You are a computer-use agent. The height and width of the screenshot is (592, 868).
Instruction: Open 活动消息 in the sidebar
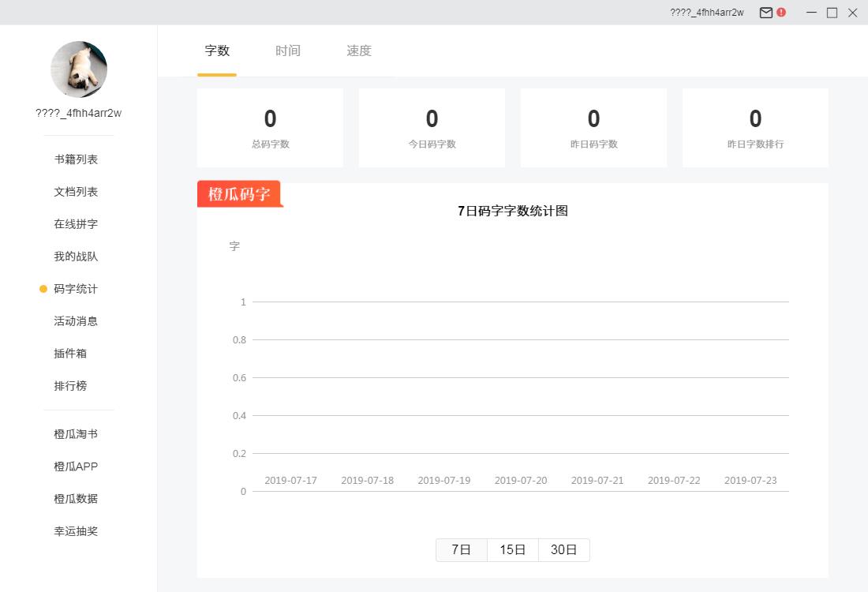point(76,321)
